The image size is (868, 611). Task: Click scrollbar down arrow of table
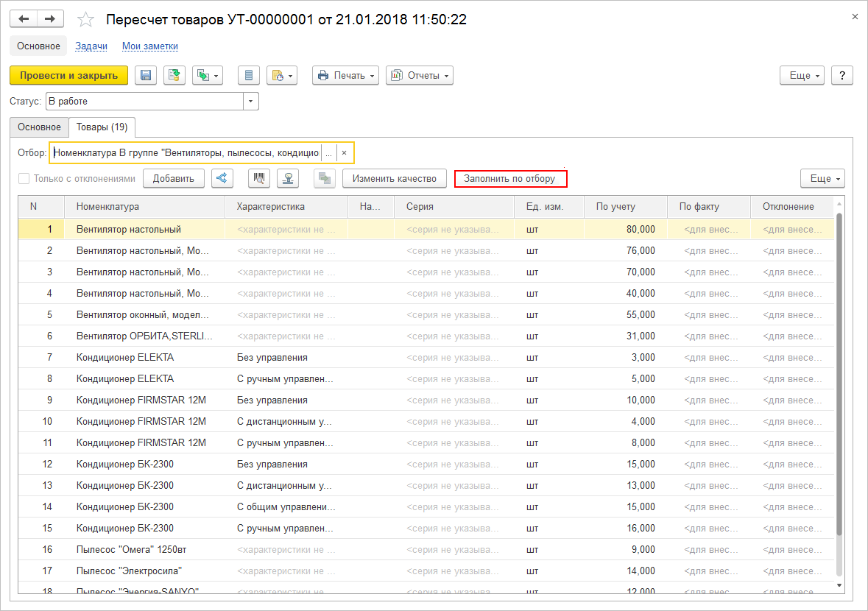pyautogui.click(x=839, y=585)
